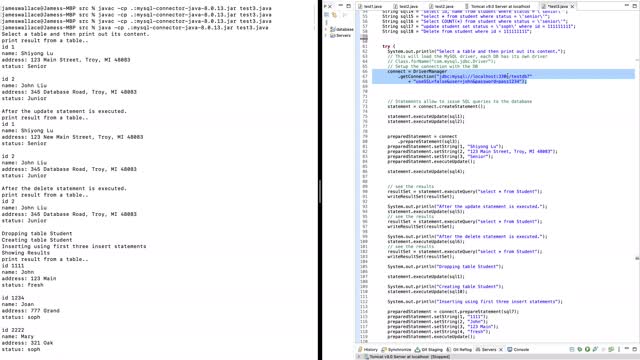Click 'address: 123 New Main Street' terminal line
This screenshot has height=360, width=640.
click(x=72, y=137)
